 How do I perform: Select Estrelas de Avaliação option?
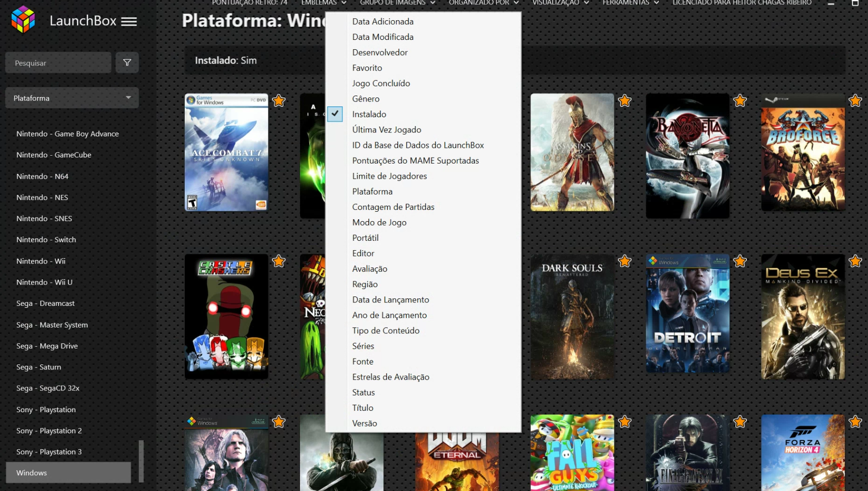(391, 377)
